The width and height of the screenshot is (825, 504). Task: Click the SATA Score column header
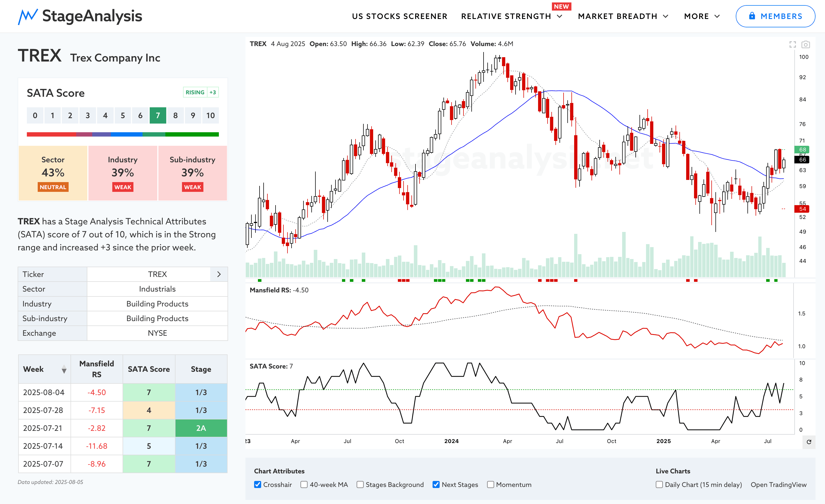tap(149, 369)
